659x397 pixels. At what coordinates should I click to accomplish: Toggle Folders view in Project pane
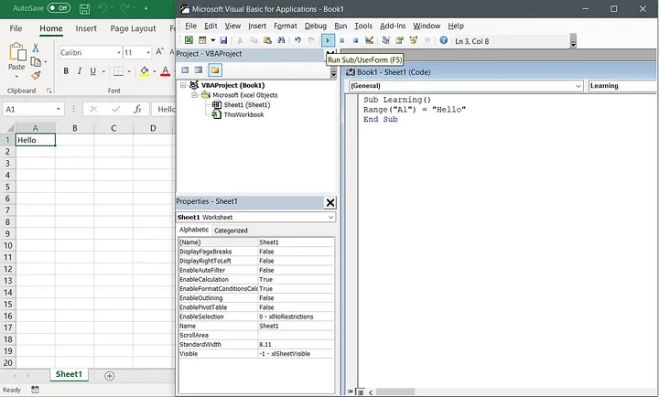(215, 70)
